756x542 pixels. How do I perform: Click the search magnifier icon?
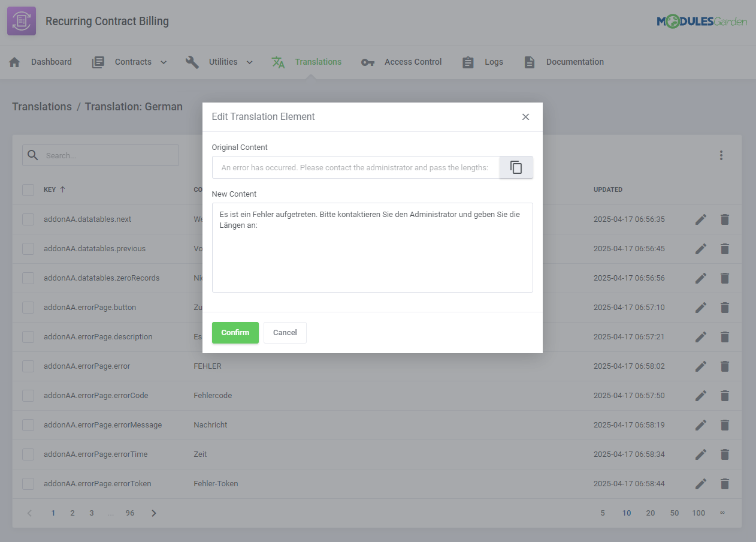click(32, 155)
